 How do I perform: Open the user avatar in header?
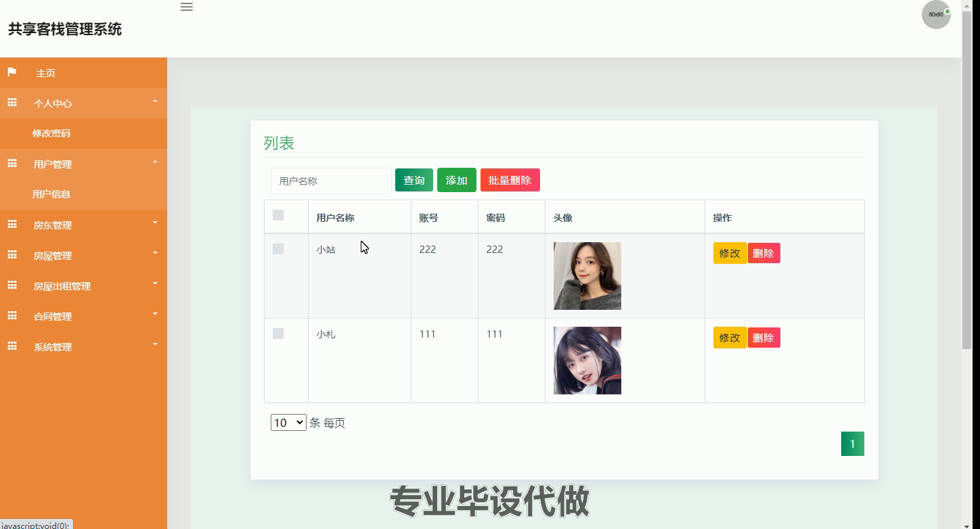coord(936,14)
